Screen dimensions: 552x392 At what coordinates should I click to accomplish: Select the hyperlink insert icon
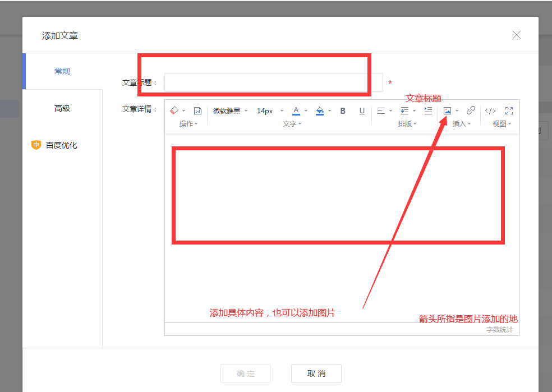470,110
